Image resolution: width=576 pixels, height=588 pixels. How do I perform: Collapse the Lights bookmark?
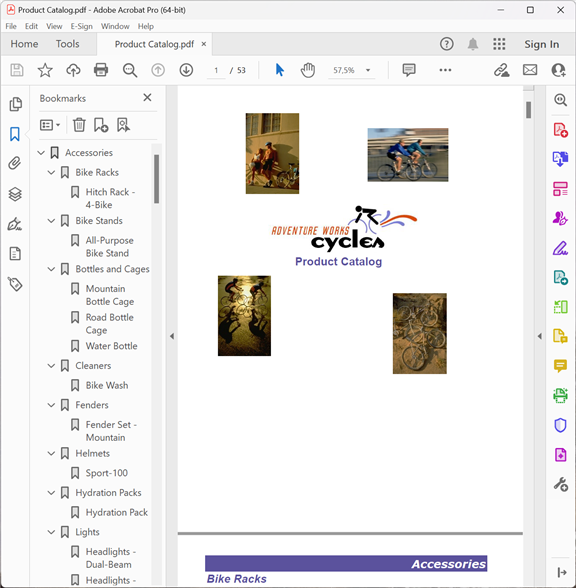[x=51, y=532]
